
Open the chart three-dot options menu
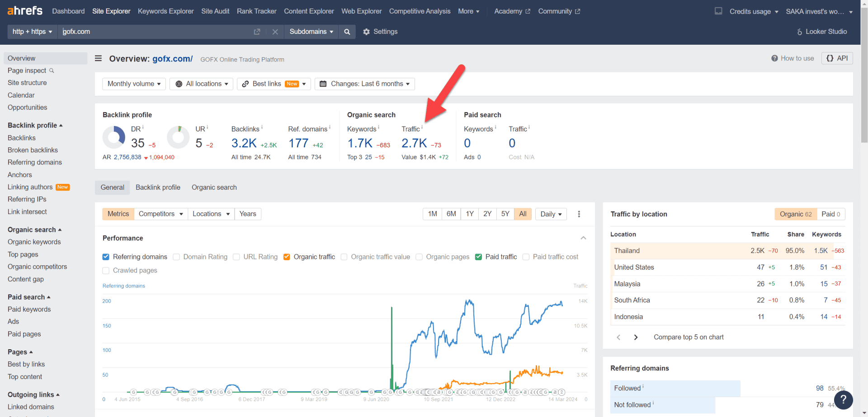579,214
